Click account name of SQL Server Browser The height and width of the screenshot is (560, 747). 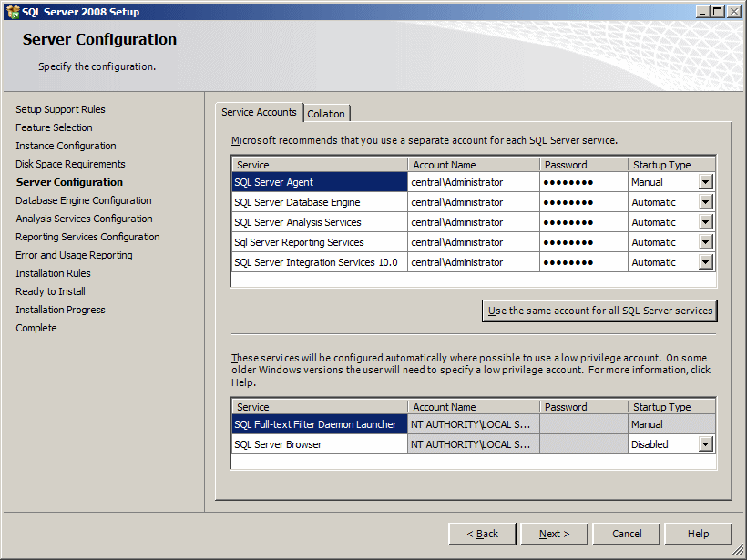point(474,444)
